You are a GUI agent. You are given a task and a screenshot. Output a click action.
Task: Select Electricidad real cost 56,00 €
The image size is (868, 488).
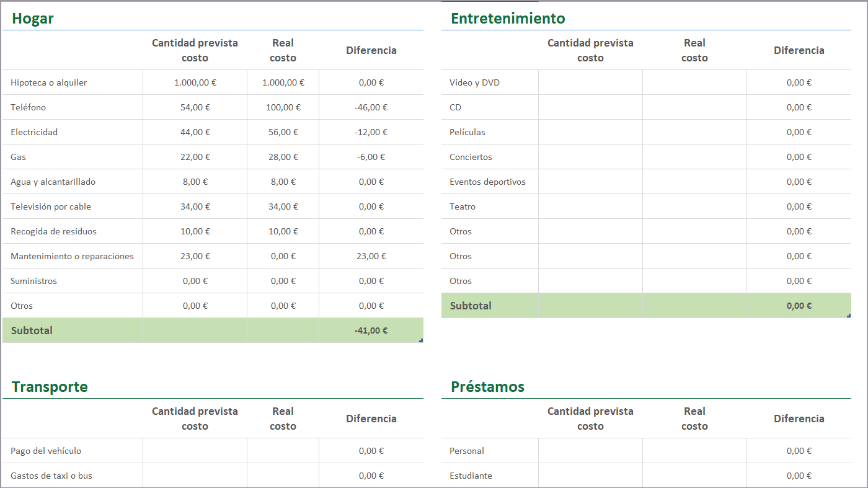(283, 132)
